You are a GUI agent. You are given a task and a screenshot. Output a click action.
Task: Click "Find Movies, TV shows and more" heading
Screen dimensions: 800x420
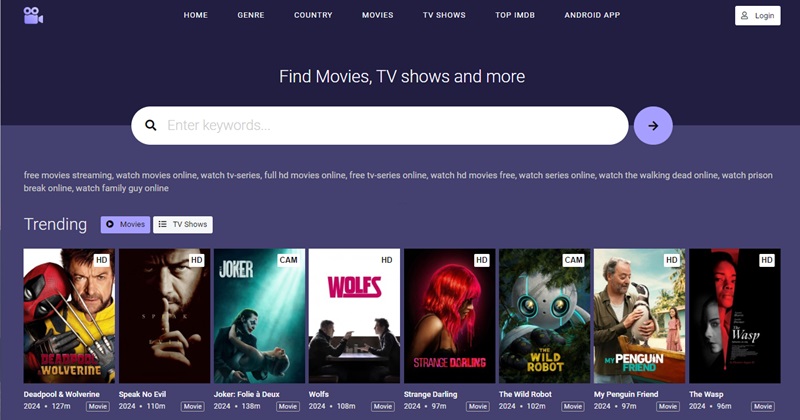point(402,77)
